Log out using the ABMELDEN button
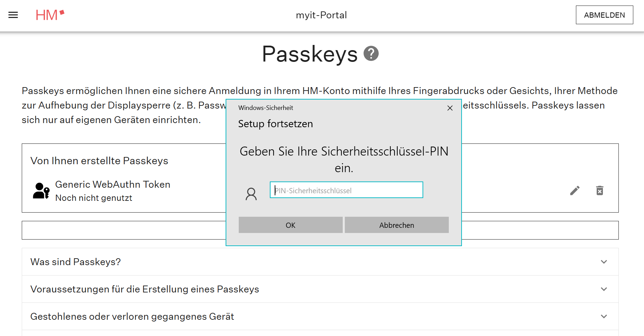Image resolution: width=644 pixels, height=336 pixels. 604,15
